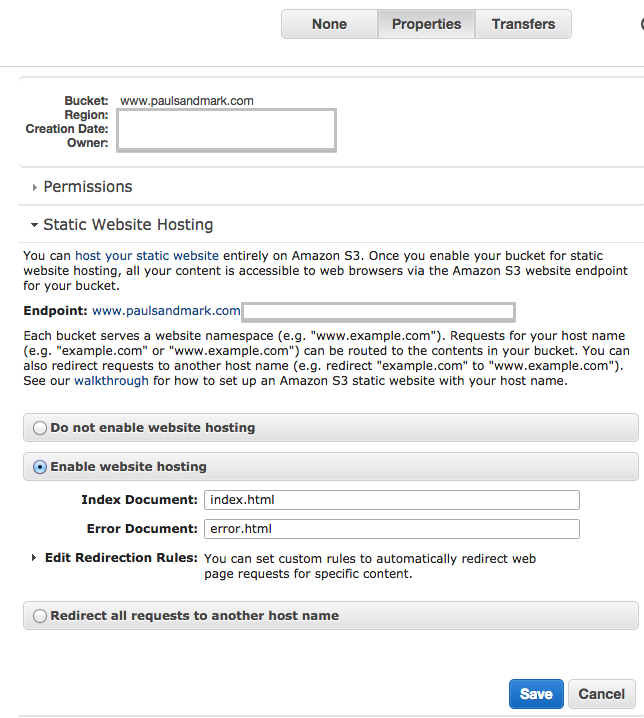The height and width of the screenshot is (718, 644).
Task: Focus the Error Document input field
Action: (392, 529)
